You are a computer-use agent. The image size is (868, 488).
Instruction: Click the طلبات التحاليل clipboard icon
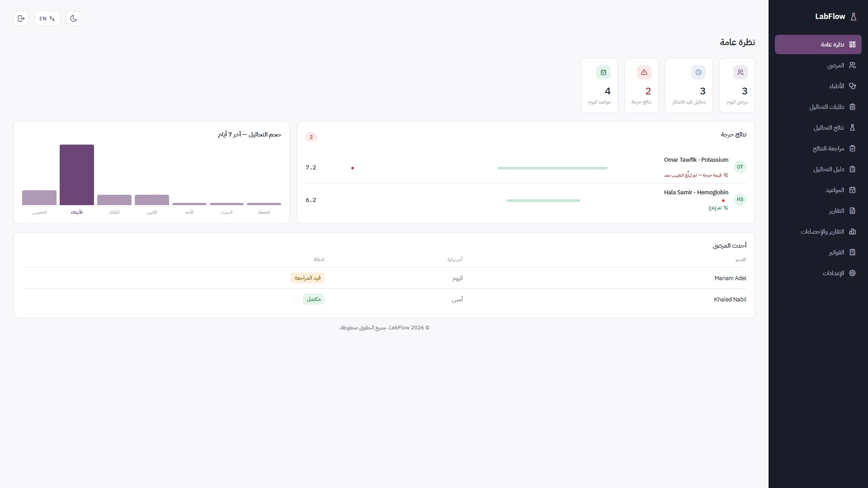[852, 107]
